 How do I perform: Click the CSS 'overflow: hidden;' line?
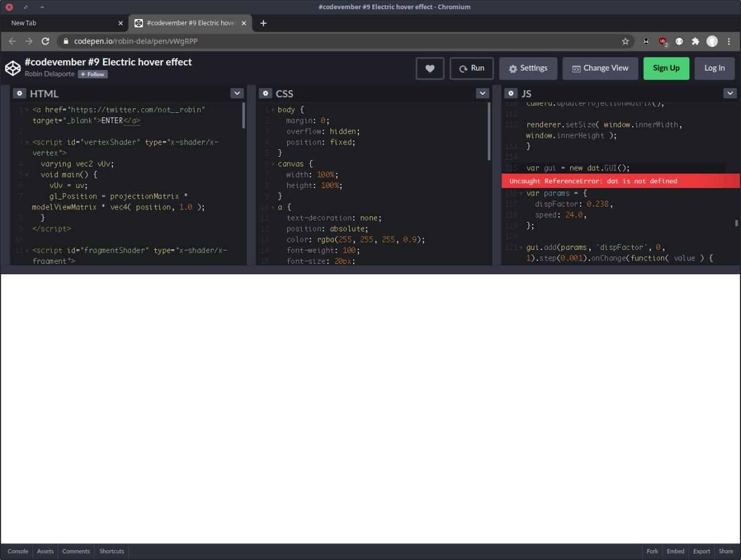tap(323, 131)
